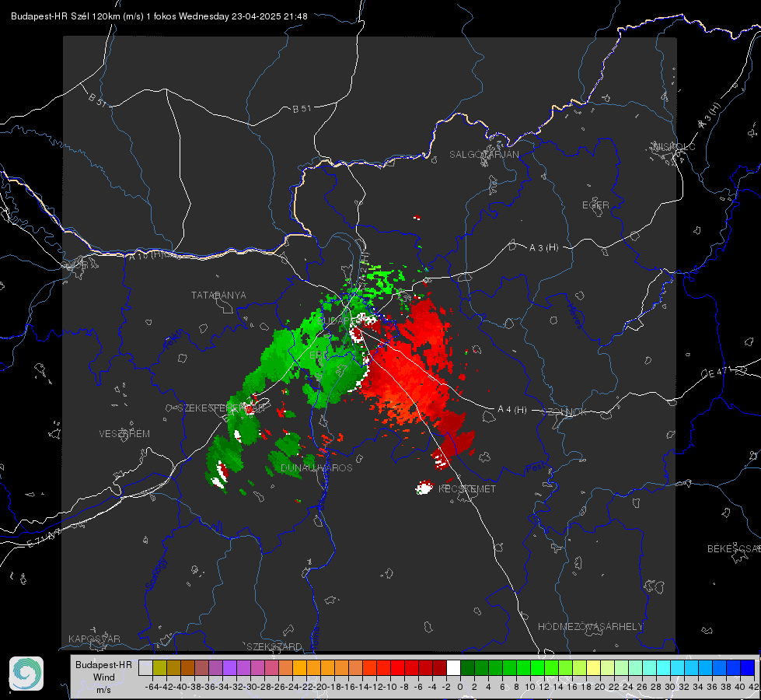The height and width of the screenshot is (700, 761).
Task: Click the 'Budapest-HR Wind m/s' legend caption
Action: coord(104,677)
